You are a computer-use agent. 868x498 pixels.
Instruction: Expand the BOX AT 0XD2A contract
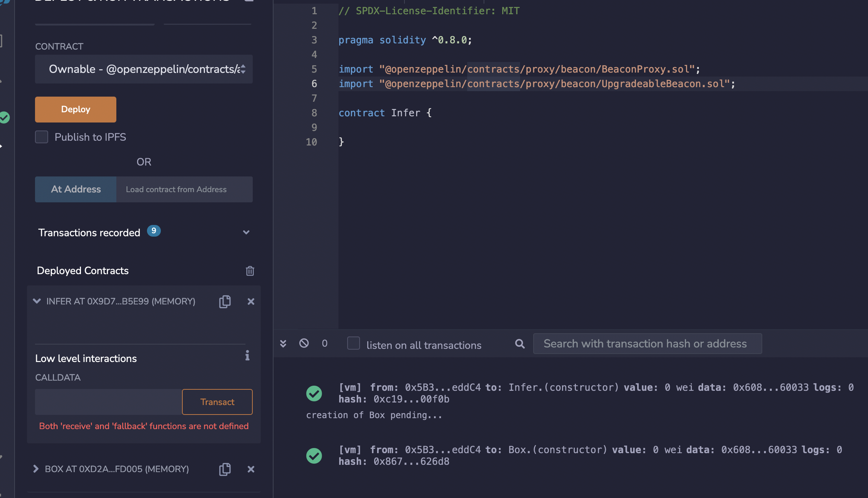(36, 469)
